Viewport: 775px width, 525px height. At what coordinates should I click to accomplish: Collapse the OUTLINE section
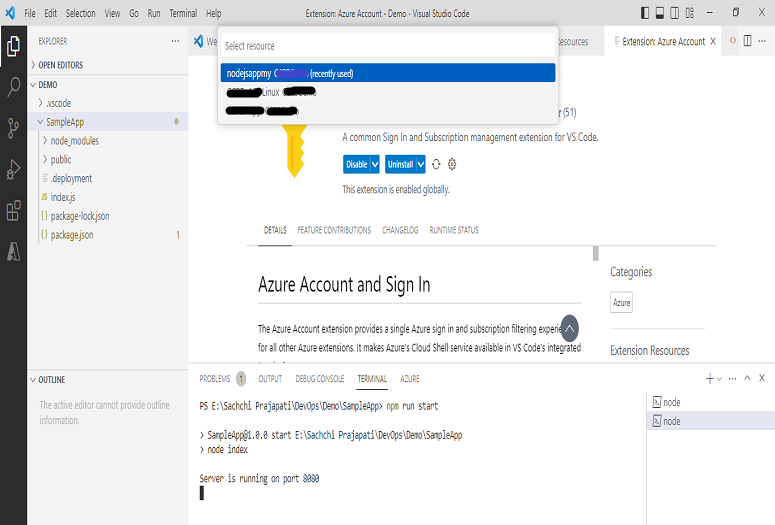click(51, 379)
